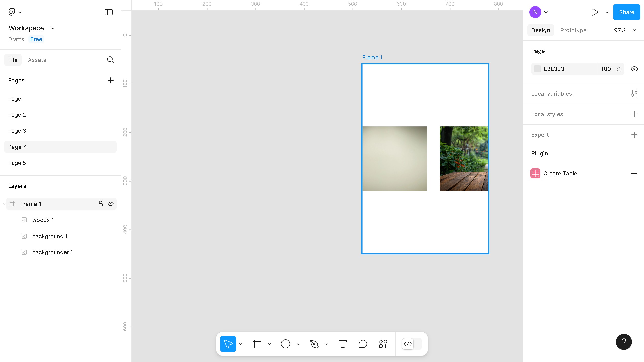
Task: Open the Actions and resources tool
Action: point(383,344)
